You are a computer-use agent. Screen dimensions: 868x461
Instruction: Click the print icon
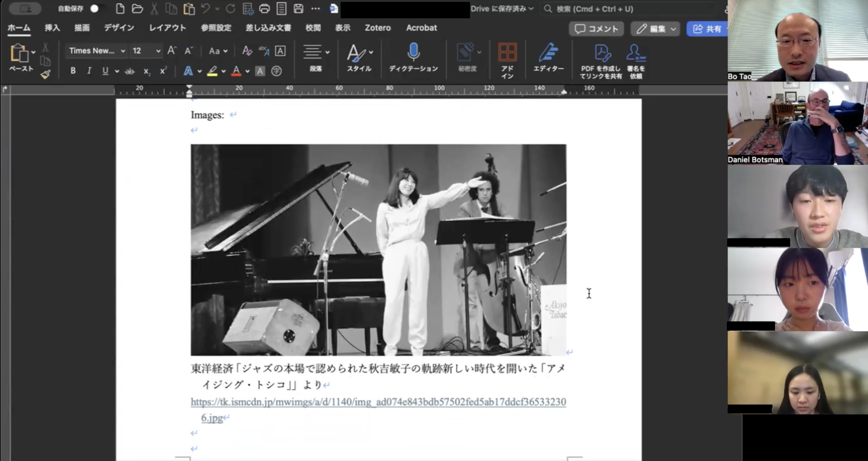click(265, 9)
